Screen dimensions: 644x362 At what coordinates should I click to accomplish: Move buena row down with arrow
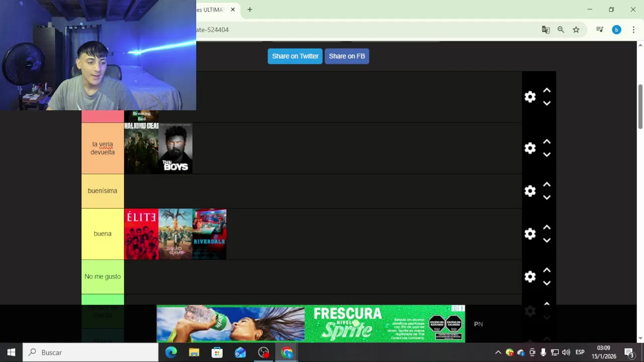click(x=547, y=240)
